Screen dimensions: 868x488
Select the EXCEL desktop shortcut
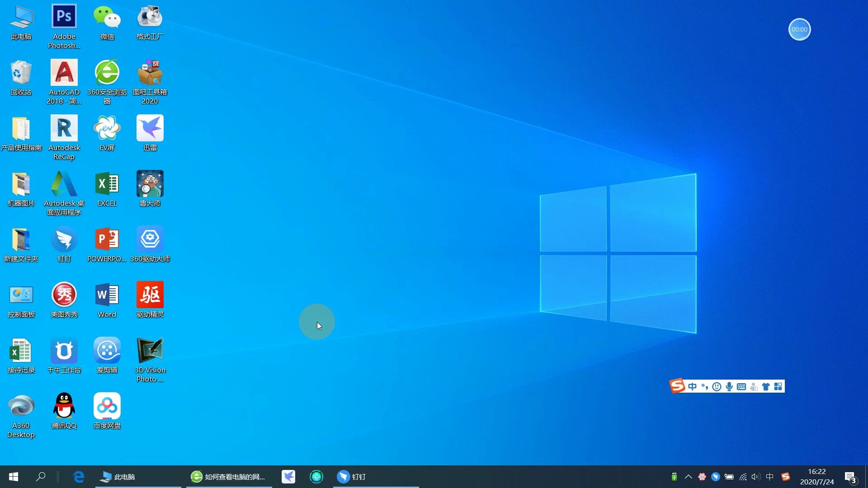pos(107,189)
